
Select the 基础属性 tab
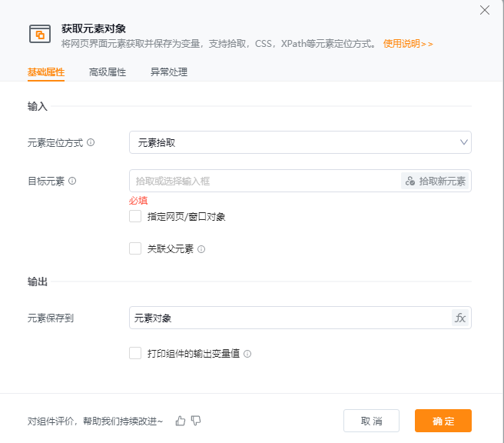coord(46,72)
